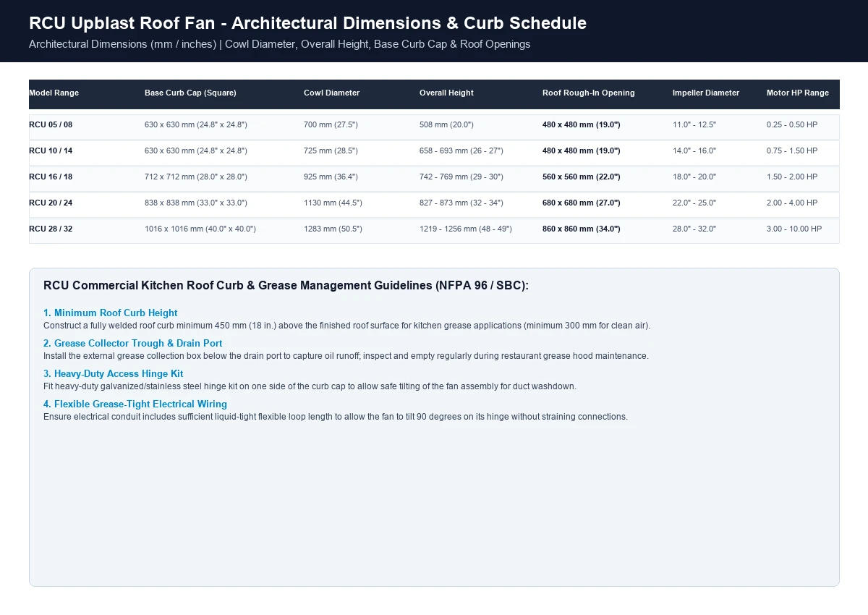The image size is (868, 615).
Task: Click the '925 mm (36.4")' cowl diameter cell
Action: (x=331, y=177)
